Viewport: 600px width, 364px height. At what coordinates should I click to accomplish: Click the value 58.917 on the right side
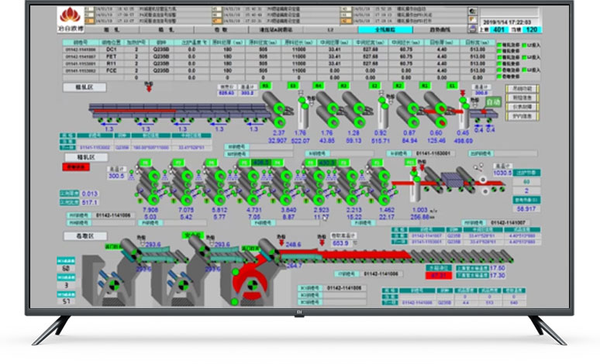(x=526, y=209)
